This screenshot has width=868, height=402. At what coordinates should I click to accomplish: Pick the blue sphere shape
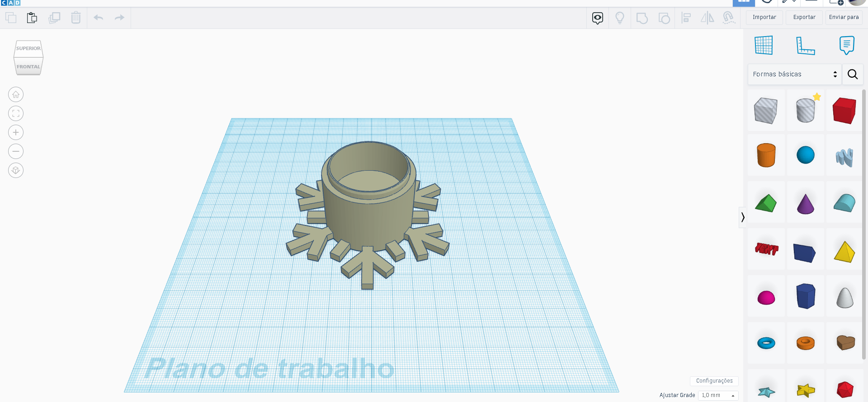[x=806, y=155]
